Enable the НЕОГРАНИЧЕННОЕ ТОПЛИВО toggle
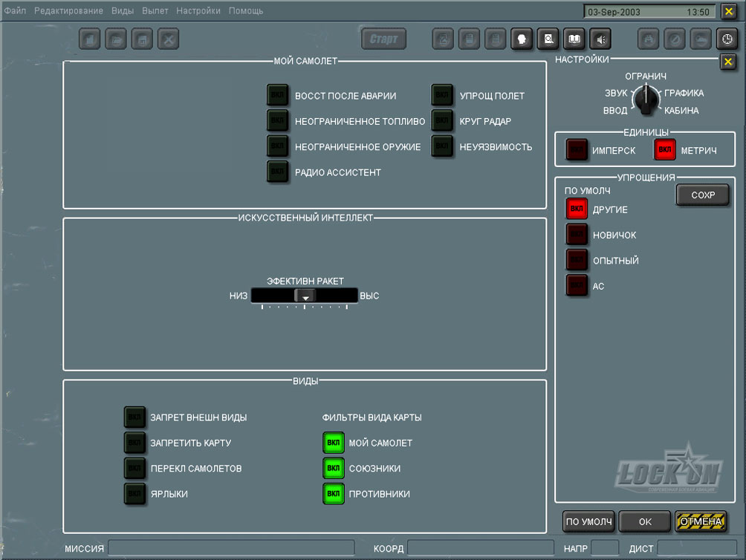This screenshot has width=746, height=560. tap(277, 121)
